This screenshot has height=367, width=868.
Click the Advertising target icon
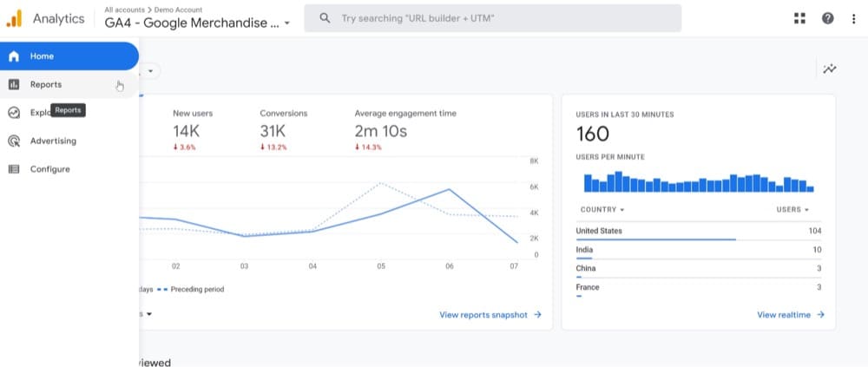[x=14, y=141]
